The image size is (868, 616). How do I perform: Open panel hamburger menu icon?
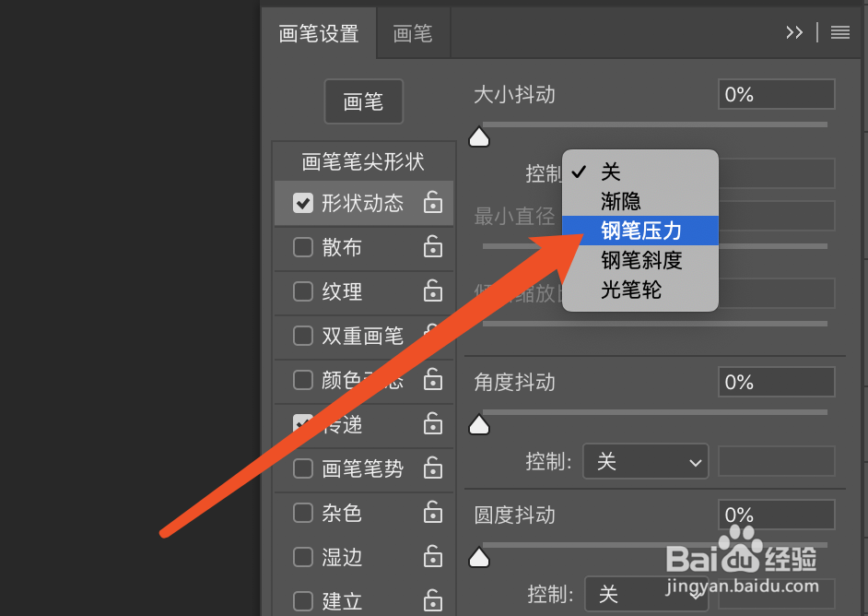pyautogui.click(x=840, y=32)
